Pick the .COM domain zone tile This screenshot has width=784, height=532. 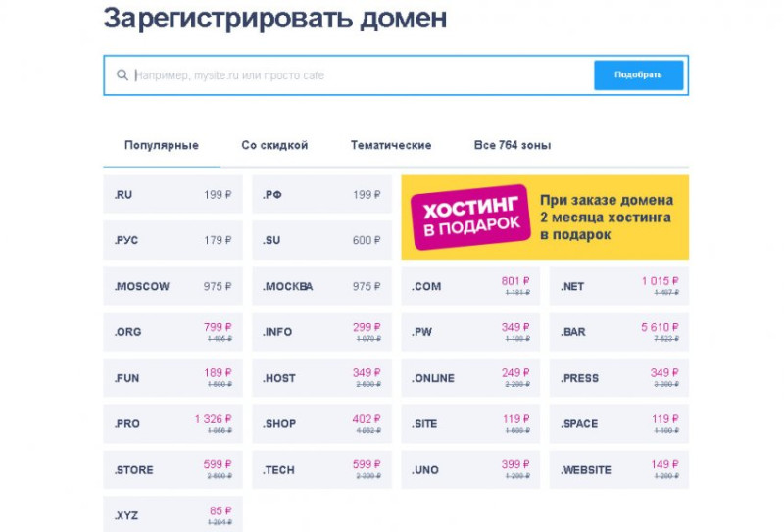pos(470,286)
